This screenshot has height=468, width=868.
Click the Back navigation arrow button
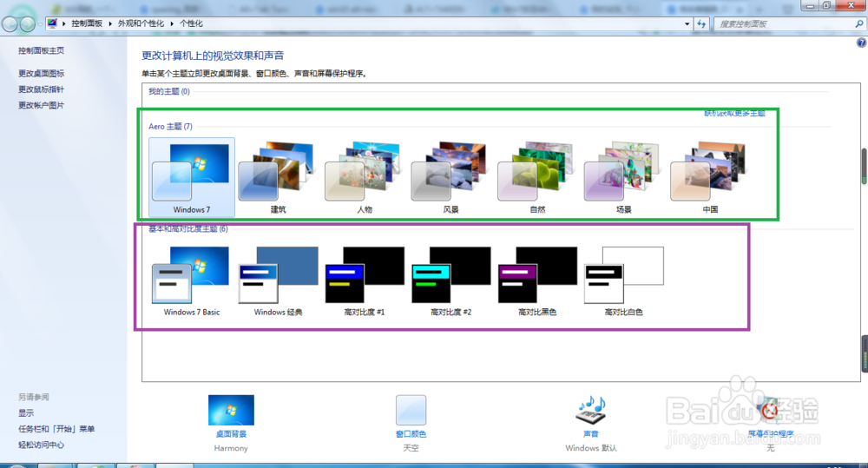[10, 23]
